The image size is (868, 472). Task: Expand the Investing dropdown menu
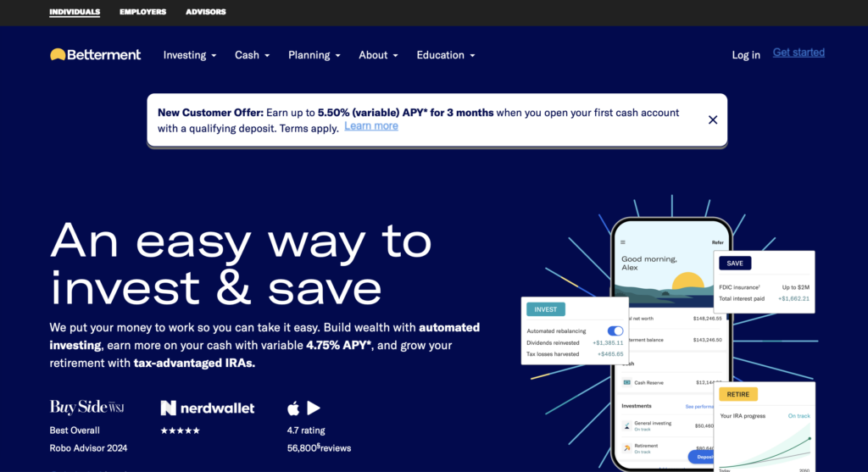[x=190, y=55]
